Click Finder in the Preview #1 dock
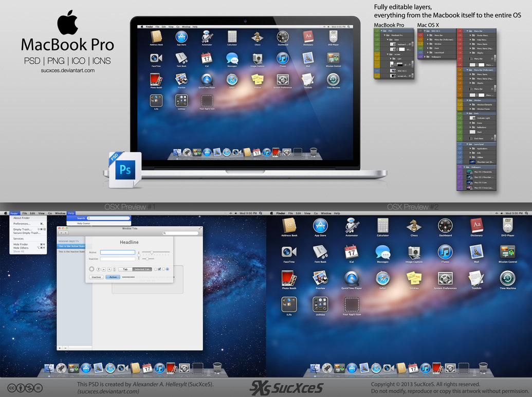Image resolution: width=532 pixels, height=397 pixels. 49,368
